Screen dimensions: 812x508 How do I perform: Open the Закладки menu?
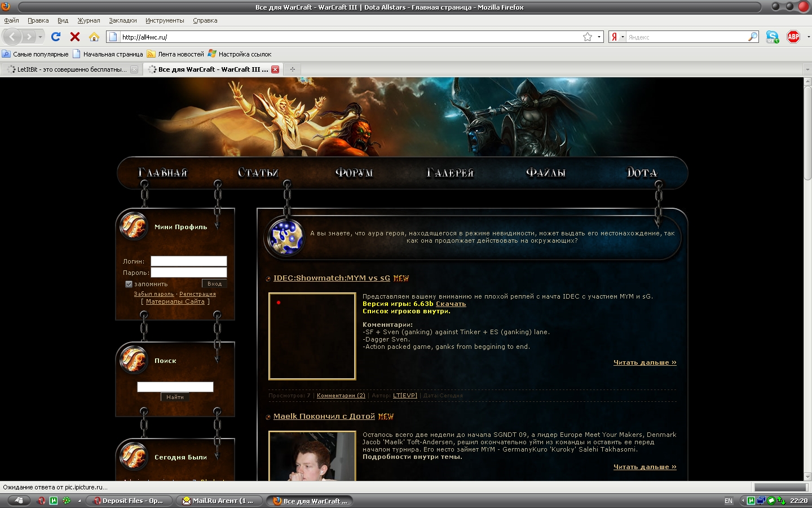(123, 20)
